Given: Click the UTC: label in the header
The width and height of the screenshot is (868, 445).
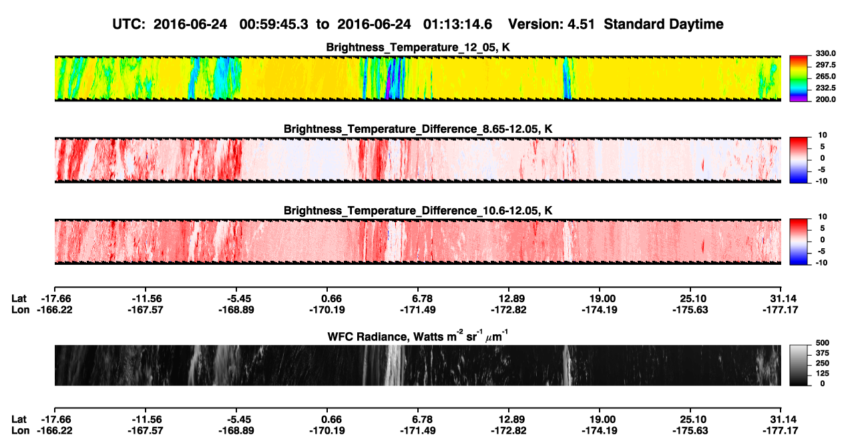Looking at the screenshot, I should click(x=129, y=24).
